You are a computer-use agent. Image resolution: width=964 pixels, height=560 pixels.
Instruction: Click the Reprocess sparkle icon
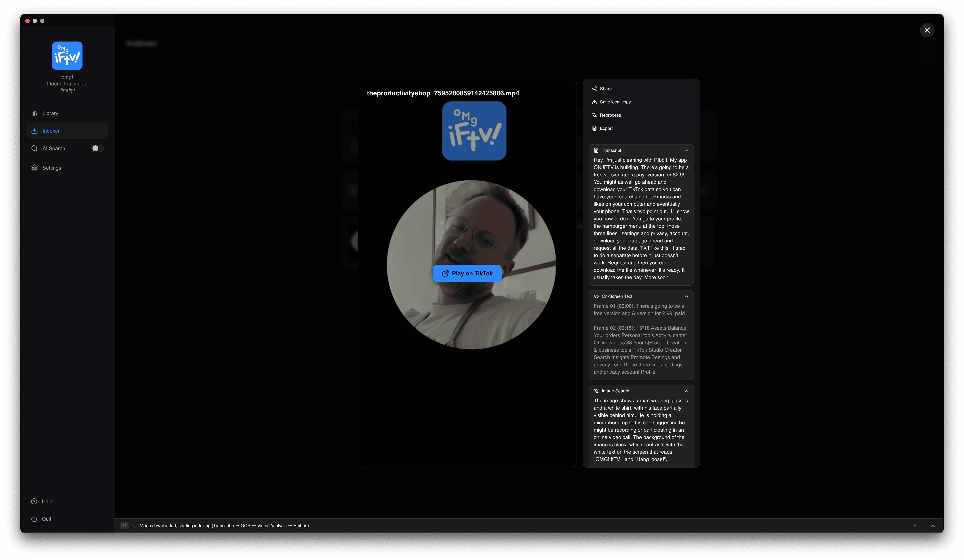594,115
